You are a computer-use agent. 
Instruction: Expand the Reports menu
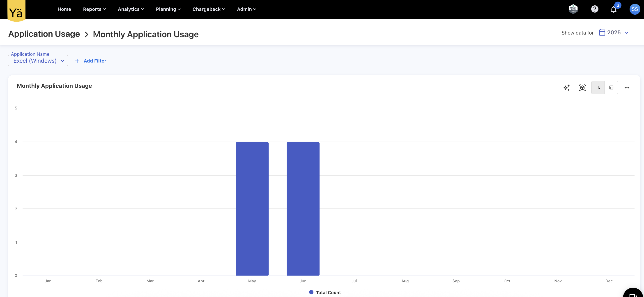[x=94, y=9]
